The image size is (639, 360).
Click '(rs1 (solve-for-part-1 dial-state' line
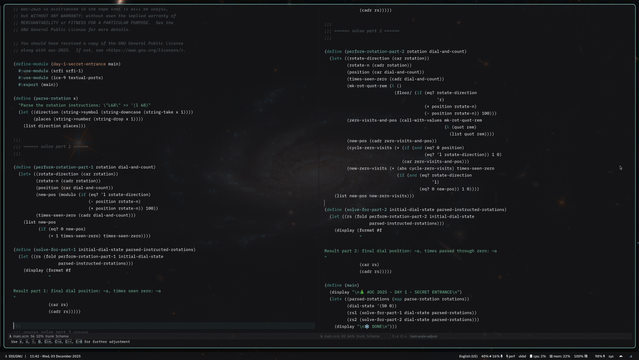tap(412, 313)
